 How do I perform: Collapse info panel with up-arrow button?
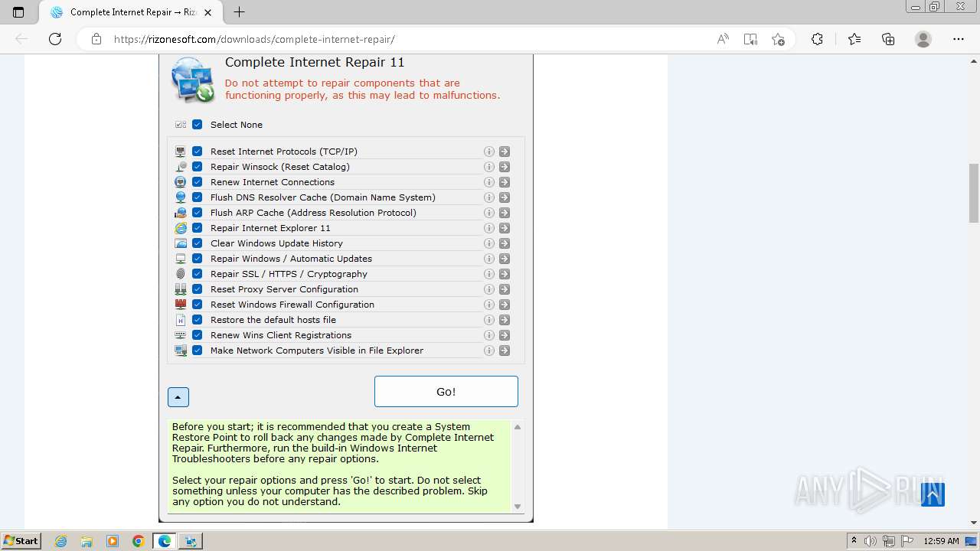pyautogui.click(x=178, y=397)
